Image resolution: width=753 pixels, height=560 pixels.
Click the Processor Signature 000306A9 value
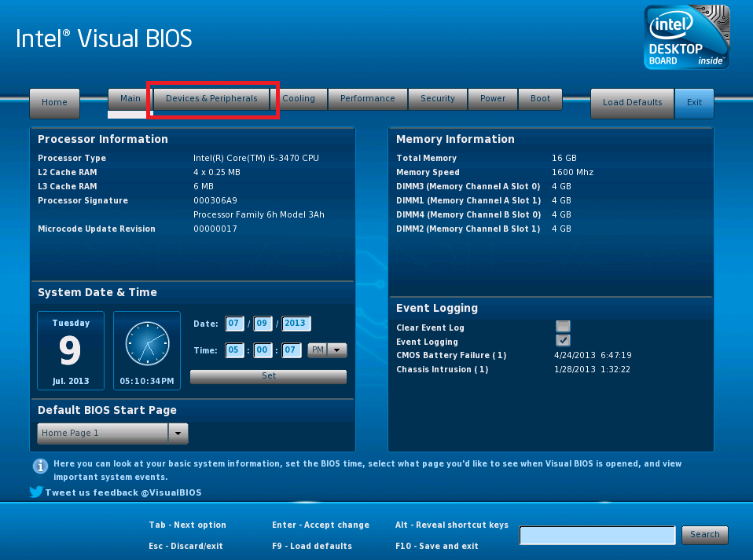tap(215, 200)
